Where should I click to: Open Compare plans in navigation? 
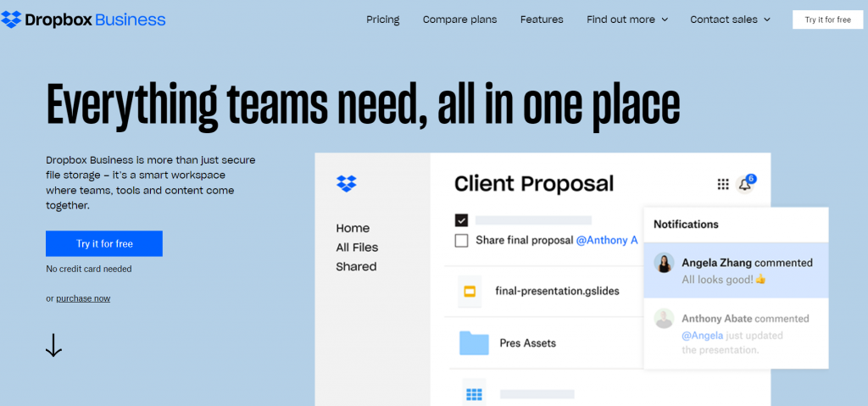pos(459,19)
